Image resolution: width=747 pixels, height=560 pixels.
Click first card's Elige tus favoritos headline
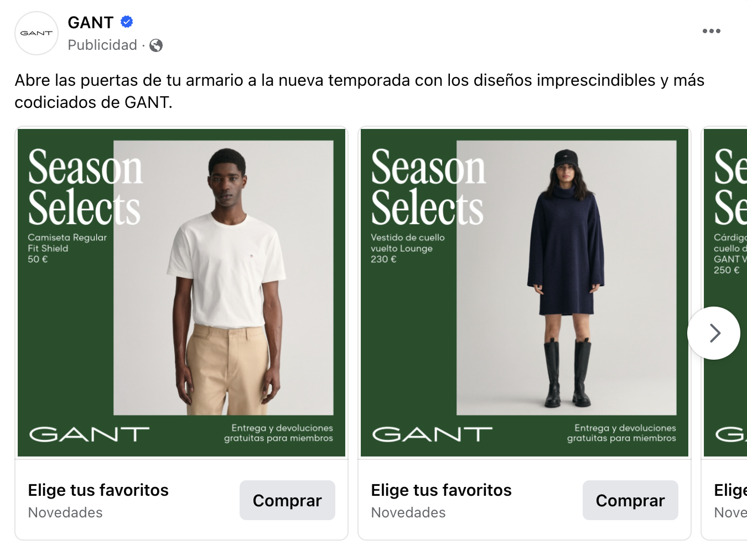click(98, 490)
